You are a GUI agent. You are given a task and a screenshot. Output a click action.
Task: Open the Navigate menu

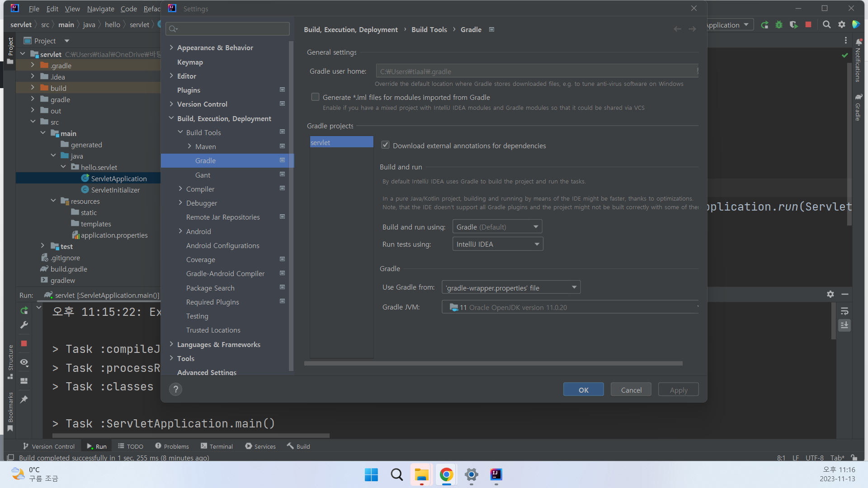[100, 9]
